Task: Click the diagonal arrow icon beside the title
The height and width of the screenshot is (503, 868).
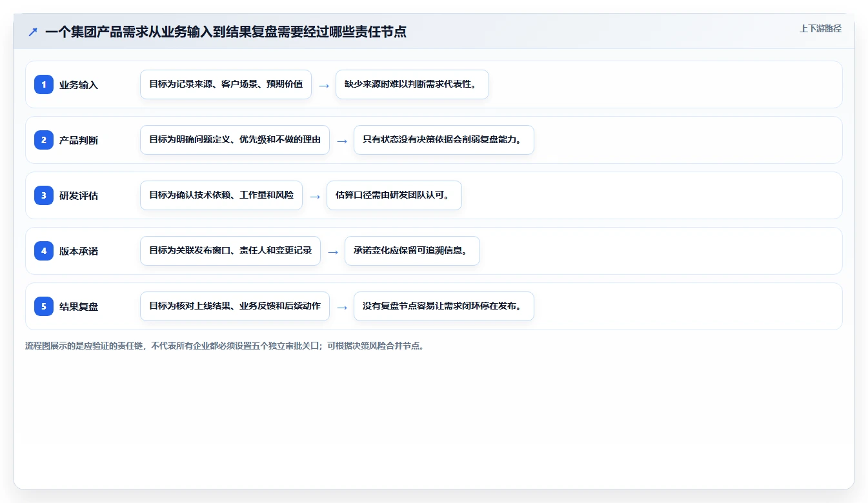Action: tap(33, 32)
